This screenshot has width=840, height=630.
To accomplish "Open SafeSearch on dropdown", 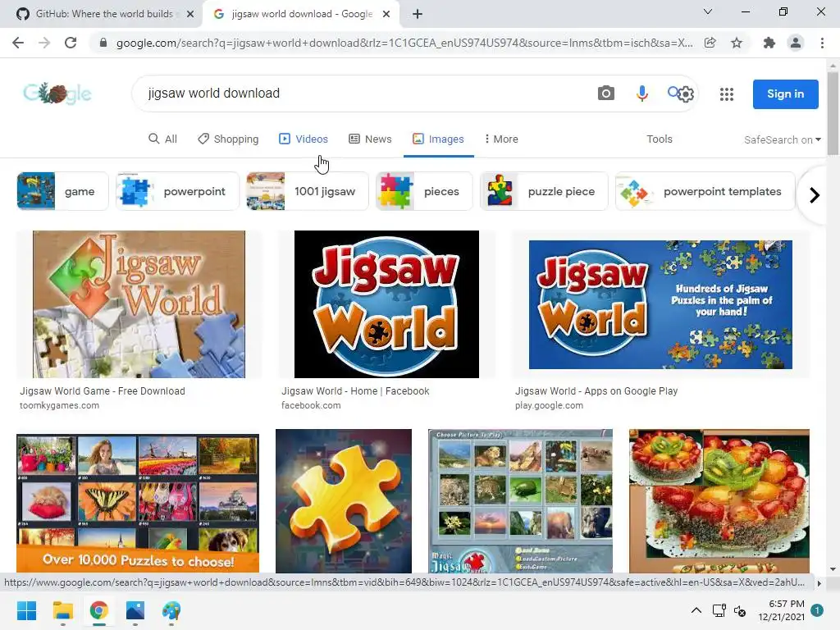I will pyautogui.click(x=782, y=139).
